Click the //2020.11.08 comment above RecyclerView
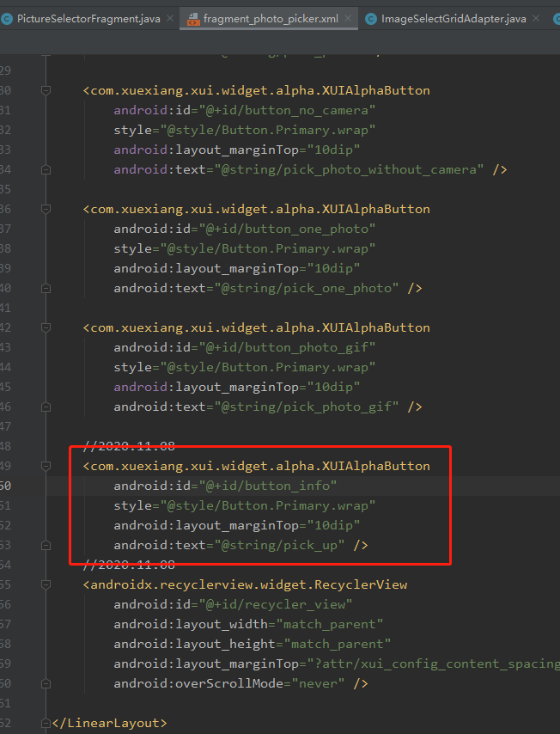 [x=129, y=565]
